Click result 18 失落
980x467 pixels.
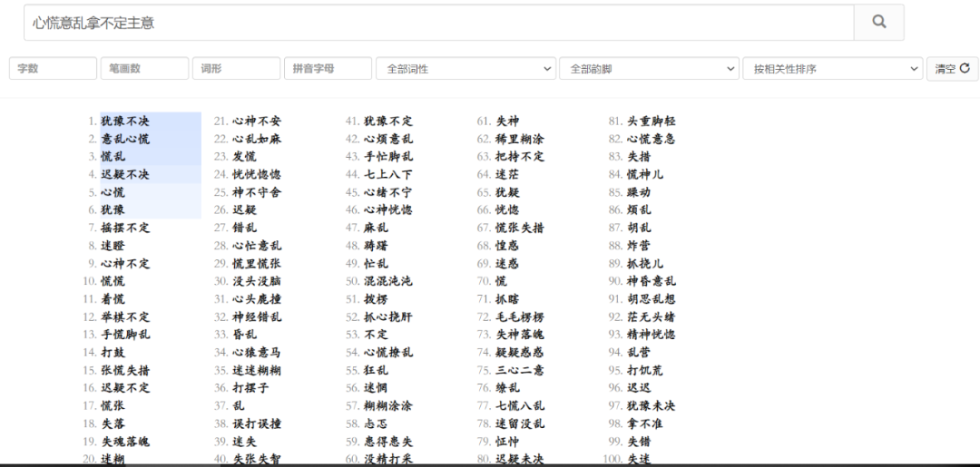[x=113, y=423]
